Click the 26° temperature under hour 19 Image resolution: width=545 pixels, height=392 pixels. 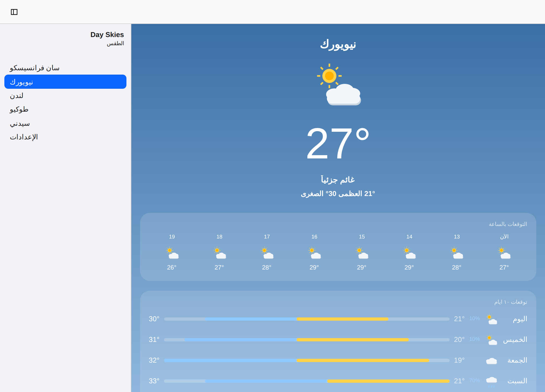(x=172, y=268)
